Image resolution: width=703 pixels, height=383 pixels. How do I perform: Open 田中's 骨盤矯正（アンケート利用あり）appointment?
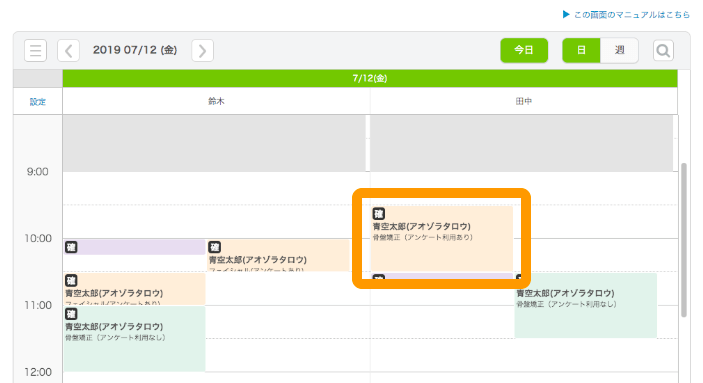coord(442,238)
